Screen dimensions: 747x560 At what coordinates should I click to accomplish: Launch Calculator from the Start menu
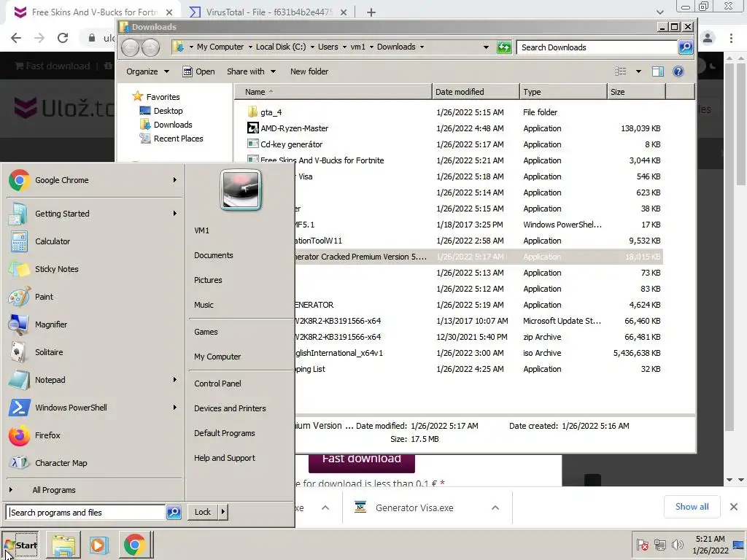[x=93, y=241]
